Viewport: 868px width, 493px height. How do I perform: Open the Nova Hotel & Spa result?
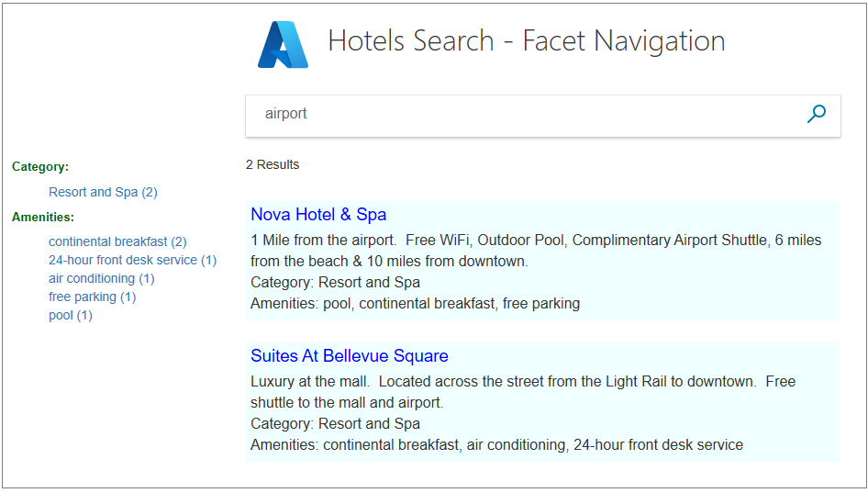318,215
